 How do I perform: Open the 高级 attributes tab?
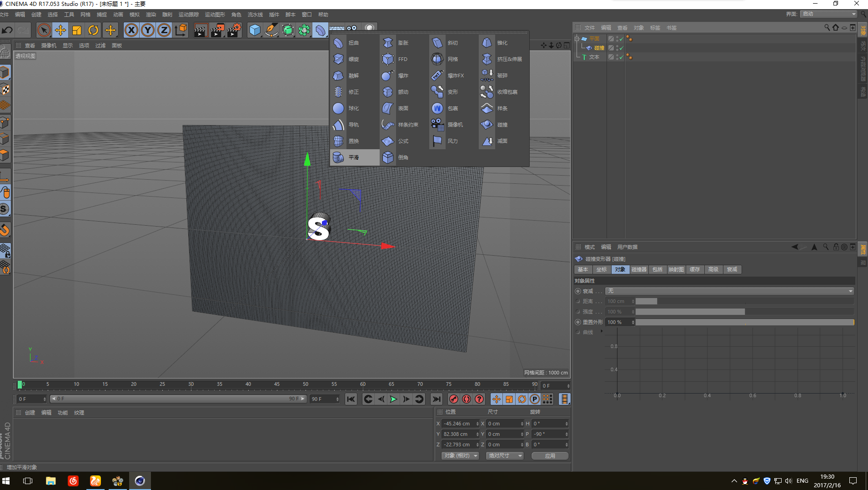[x=713, y=269]
